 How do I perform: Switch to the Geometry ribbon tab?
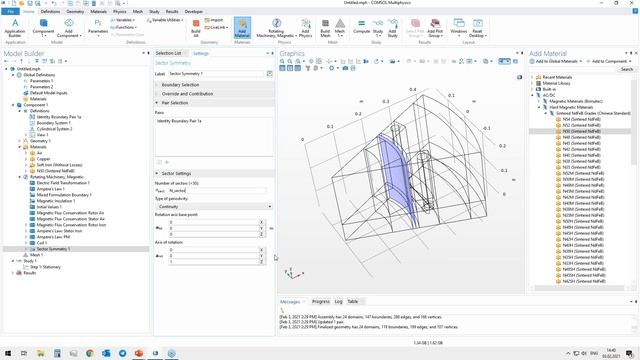pyautogui.click(x=75, y=11)
